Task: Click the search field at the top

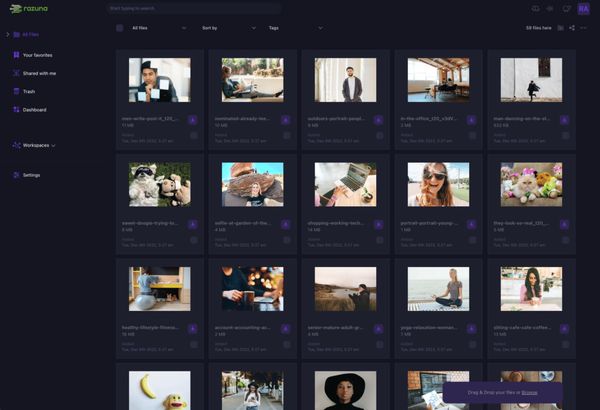Action: point(194,8)
